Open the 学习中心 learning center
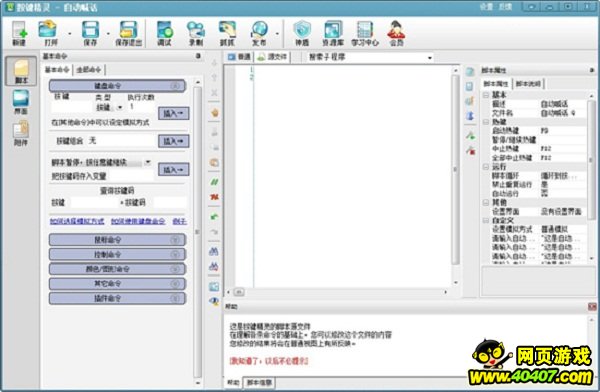This screenshot has height=392, width=600. pos(365,33)
